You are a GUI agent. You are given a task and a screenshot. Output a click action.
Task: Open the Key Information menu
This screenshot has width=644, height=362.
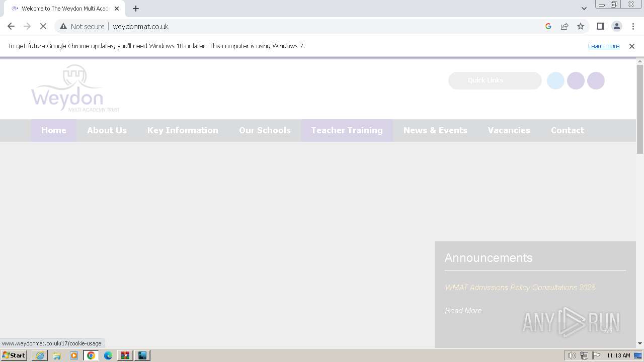point(183,130)
